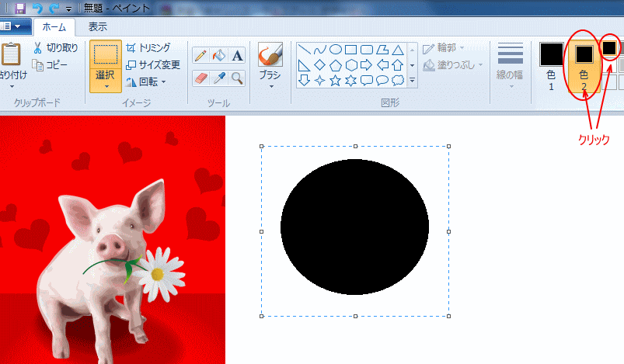The image size is (624, 364).
Task: Expand the shapes gallery more arrow
Action: (x=413, y=81)
